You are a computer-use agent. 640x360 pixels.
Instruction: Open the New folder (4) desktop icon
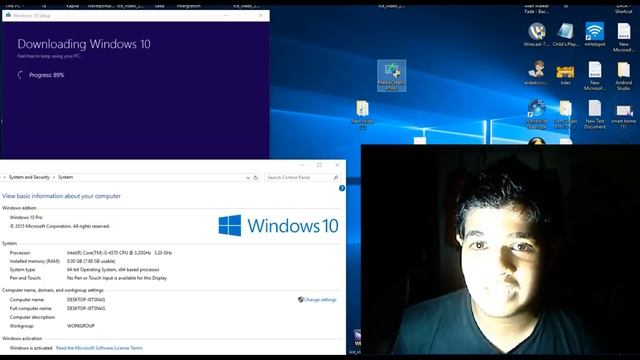362,114
